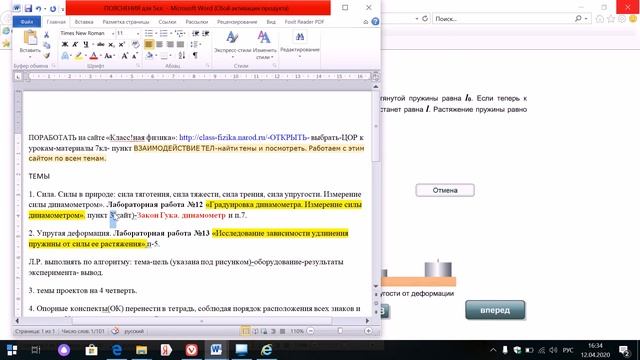The image size is (640, 360).
Task: Switch to the Ссылки tab
Action: [x=167, y=22]
